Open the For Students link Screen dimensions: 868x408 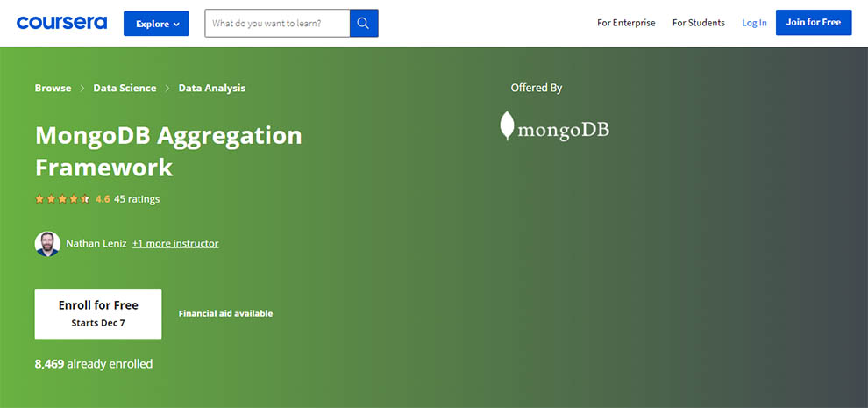pos(699,23)
